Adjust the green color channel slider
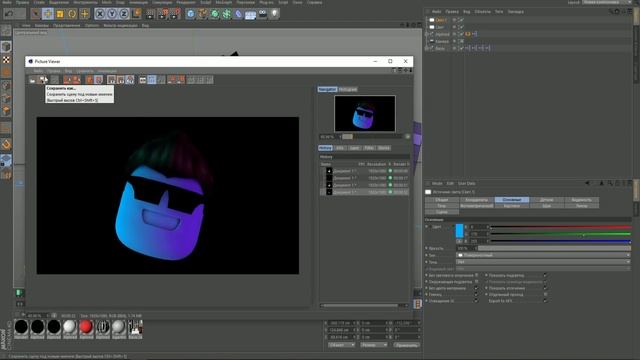Screen dimensions: 640x360 (x=560, y=234)
